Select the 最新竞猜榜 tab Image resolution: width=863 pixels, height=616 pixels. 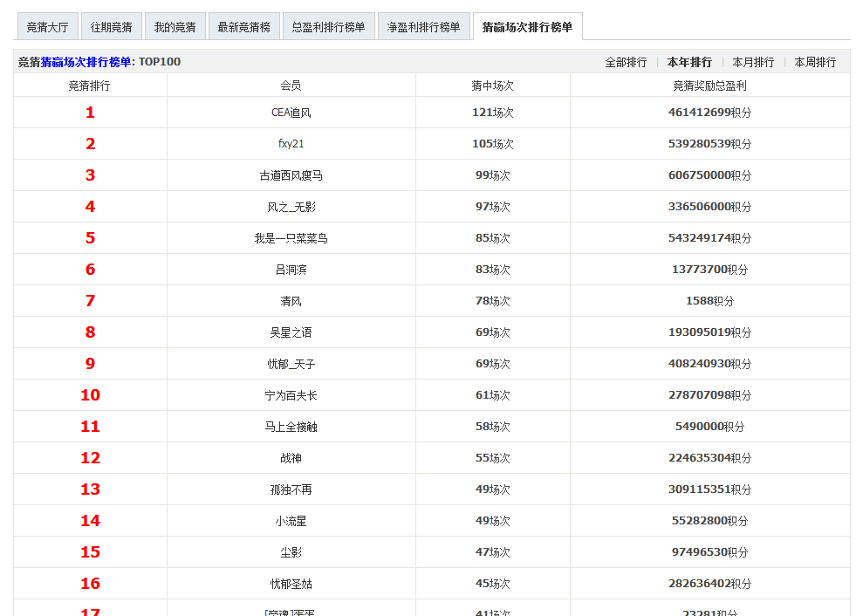(x=243, y=27)
